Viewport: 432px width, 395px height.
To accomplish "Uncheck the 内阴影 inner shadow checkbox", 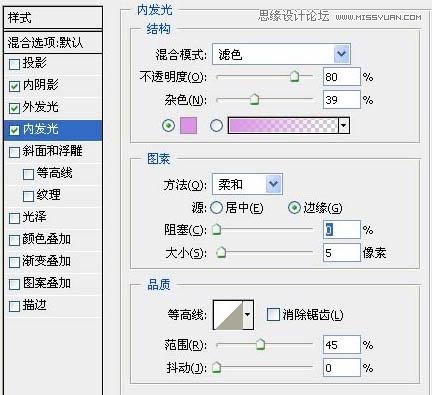I will [14, 86].
